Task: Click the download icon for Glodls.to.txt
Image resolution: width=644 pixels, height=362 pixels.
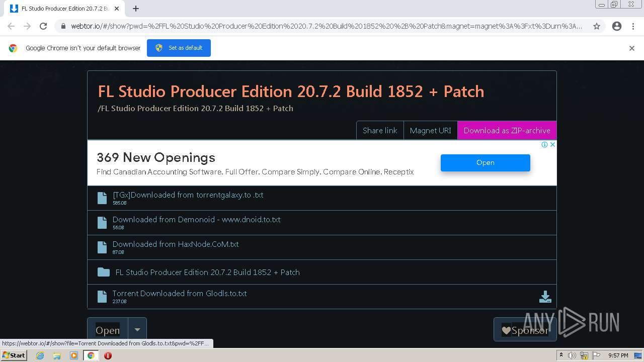Action: click(x=545, y=297)
